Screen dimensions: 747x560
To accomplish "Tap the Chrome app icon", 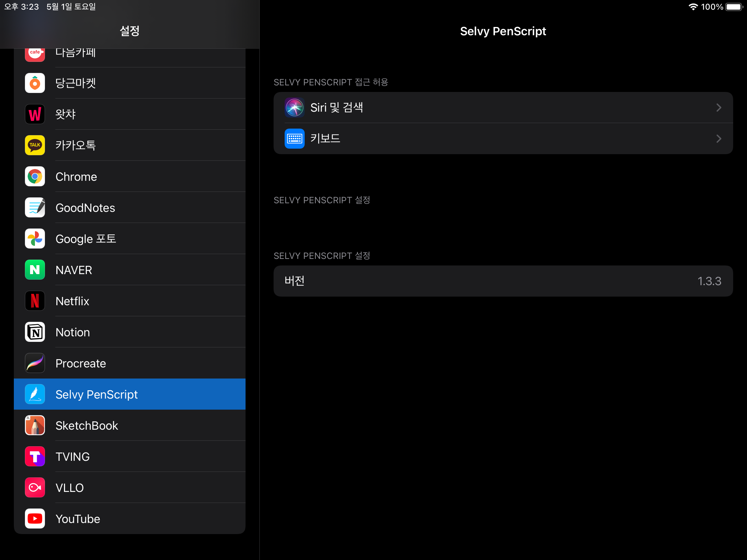I will pos(35,177).
